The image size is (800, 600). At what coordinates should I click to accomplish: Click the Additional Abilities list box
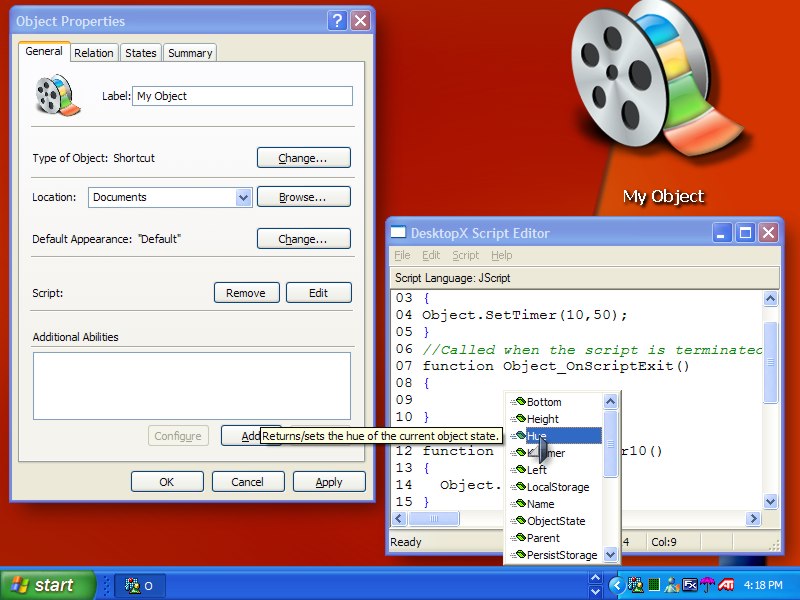coord(192,386)
